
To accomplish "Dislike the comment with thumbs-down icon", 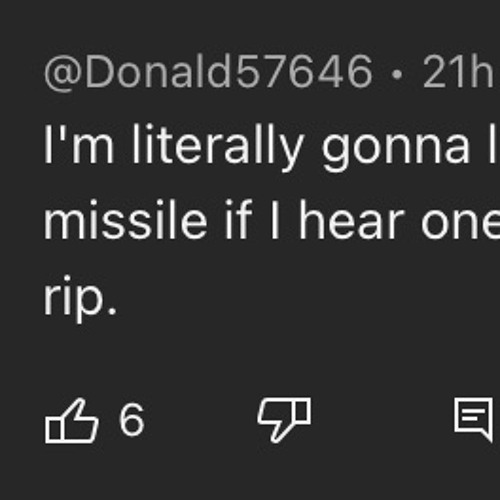I will click(x=284, y=420).
